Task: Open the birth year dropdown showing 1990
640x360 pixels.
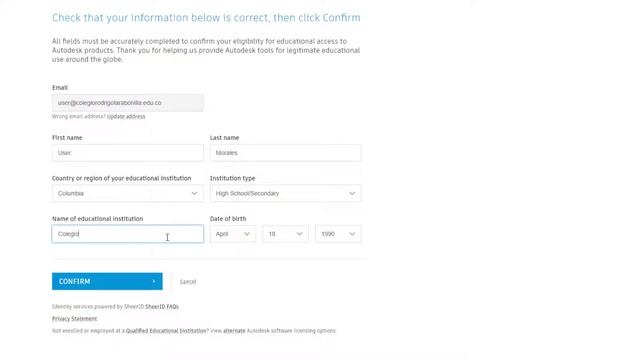Action: (338, 234)
